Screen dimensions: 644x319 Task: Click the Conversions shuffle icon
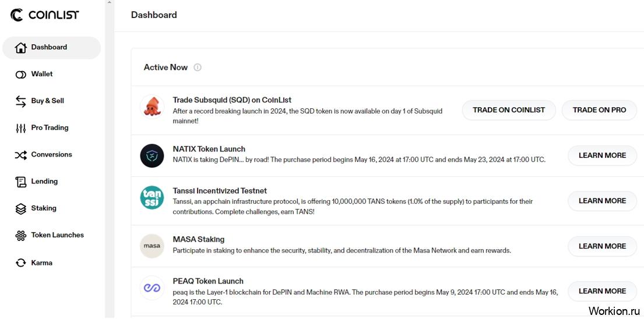click(20, 155)
